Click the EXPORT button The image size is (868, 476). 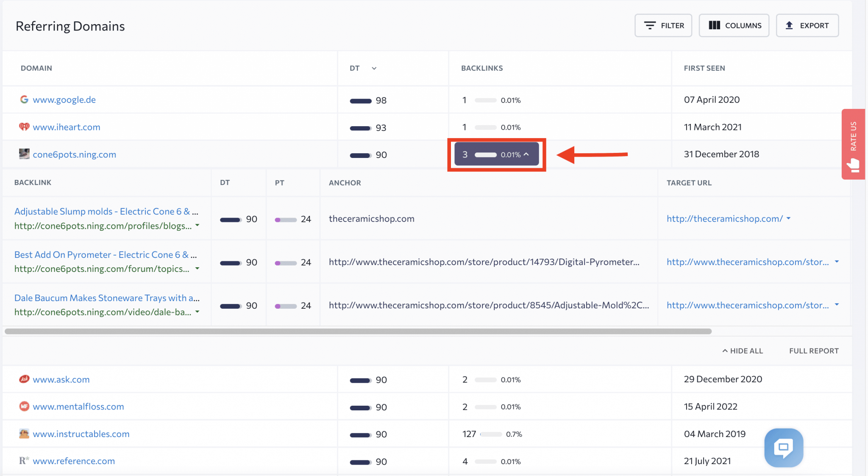click(x=807, y=25)
